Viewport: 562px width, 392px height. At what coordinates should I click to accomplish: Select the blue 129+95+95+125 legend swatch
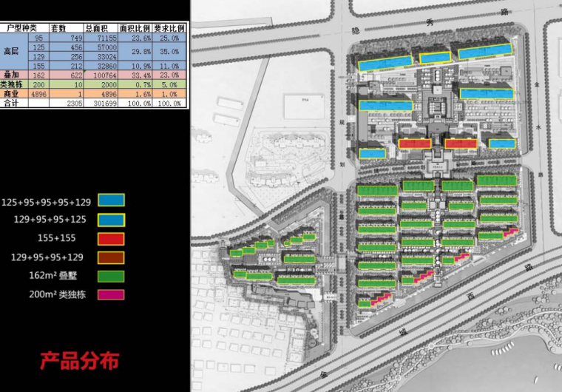[112, 220]
